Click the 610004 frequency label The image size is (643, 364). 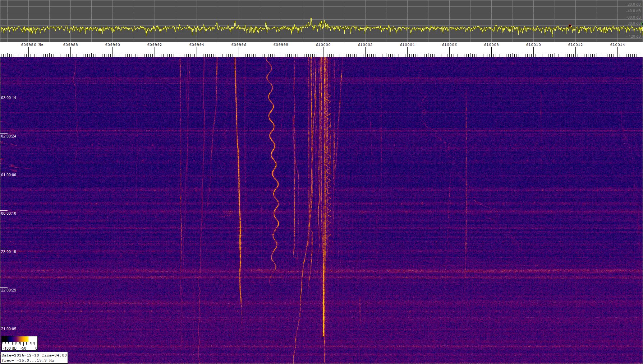(407, 45)
